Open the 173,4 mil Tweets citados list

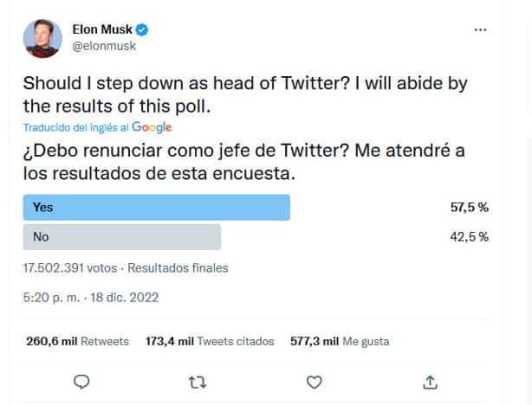pyautogui.click(x=210, y=342)
